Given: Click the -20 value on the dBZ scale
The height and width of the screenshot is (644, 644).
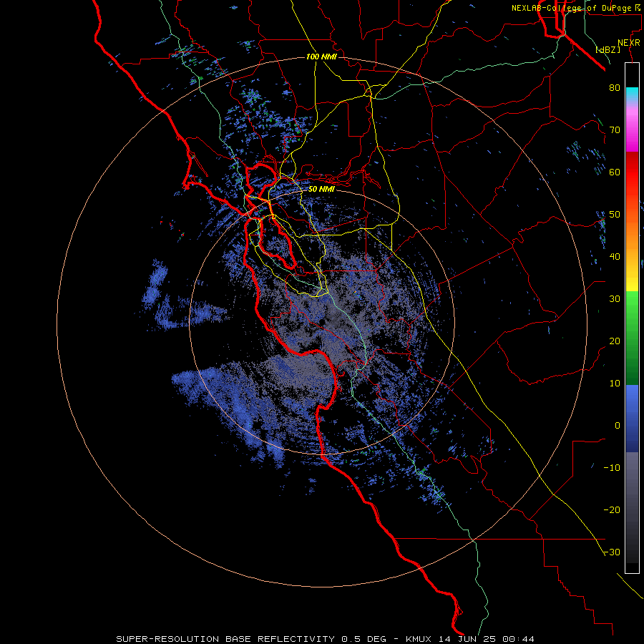Looking at the screenshot, I should 612,509.
